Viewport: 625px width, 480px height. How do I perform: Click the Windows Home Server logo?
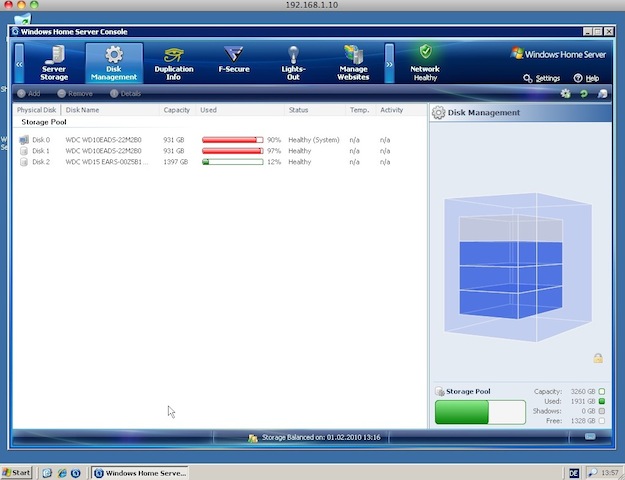[558, 54]
